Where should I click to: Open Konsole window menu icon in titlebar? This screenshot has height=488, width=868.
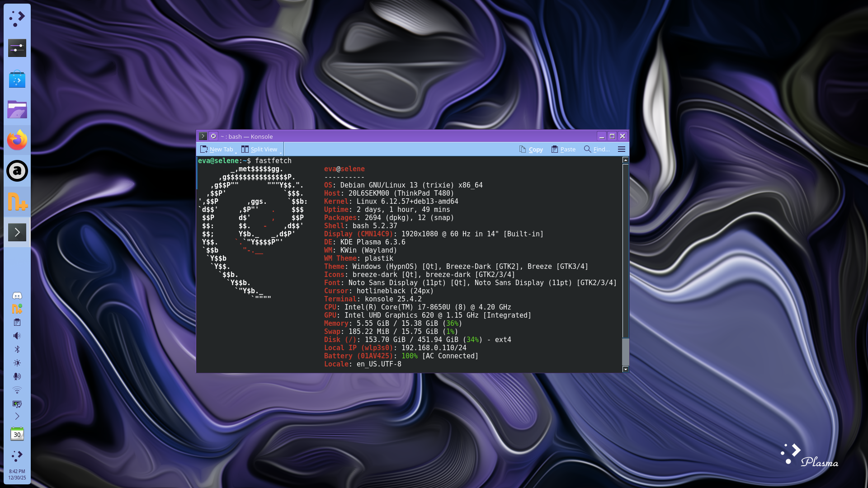tap(203, 136)
